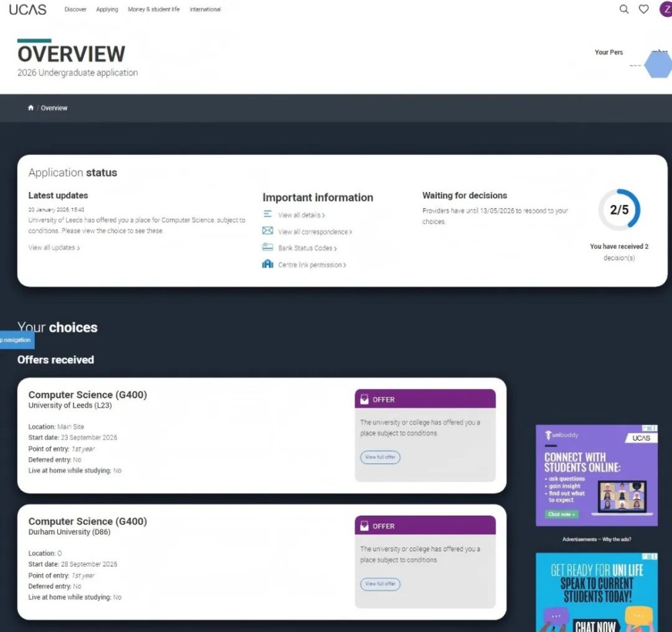672x632 pixels.
Task: Click the Bank Status Codes card icon
Action: [267, 248]
